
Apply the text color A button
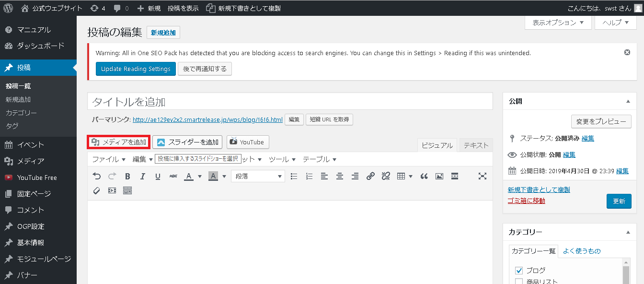pos(188,176)
